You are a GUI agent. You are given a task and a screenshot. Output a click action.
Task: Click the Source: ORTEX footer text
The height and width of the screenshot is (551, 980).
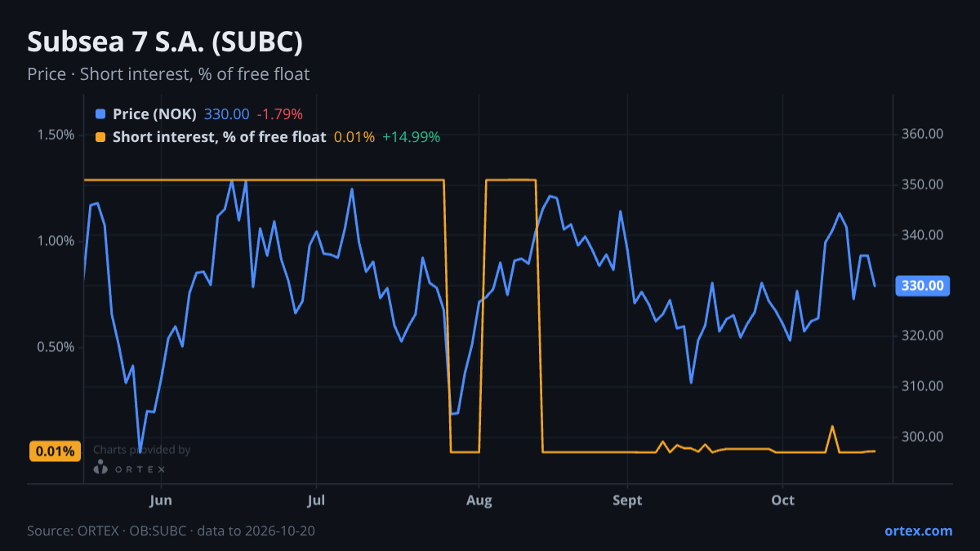pos(171,531)
